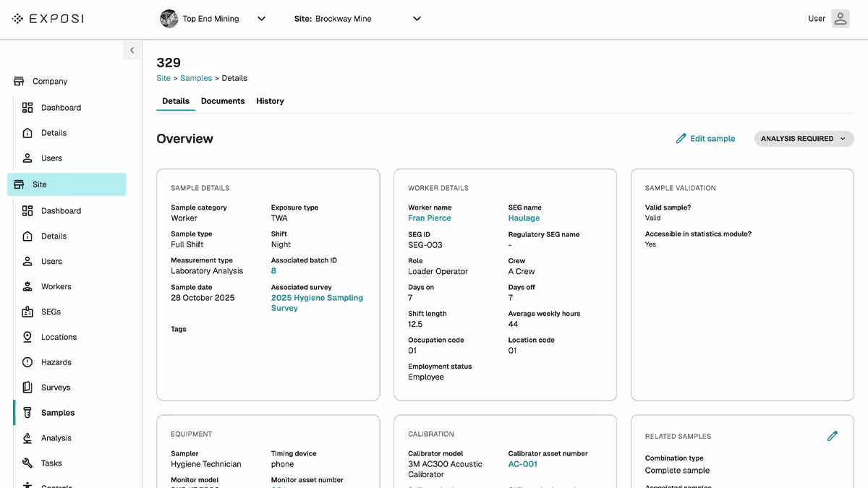Image resolution: width=868 pixels, height=488 pixels.
Task: Collapse the navigation sidebar with the chevron
Action: [132, 50]
